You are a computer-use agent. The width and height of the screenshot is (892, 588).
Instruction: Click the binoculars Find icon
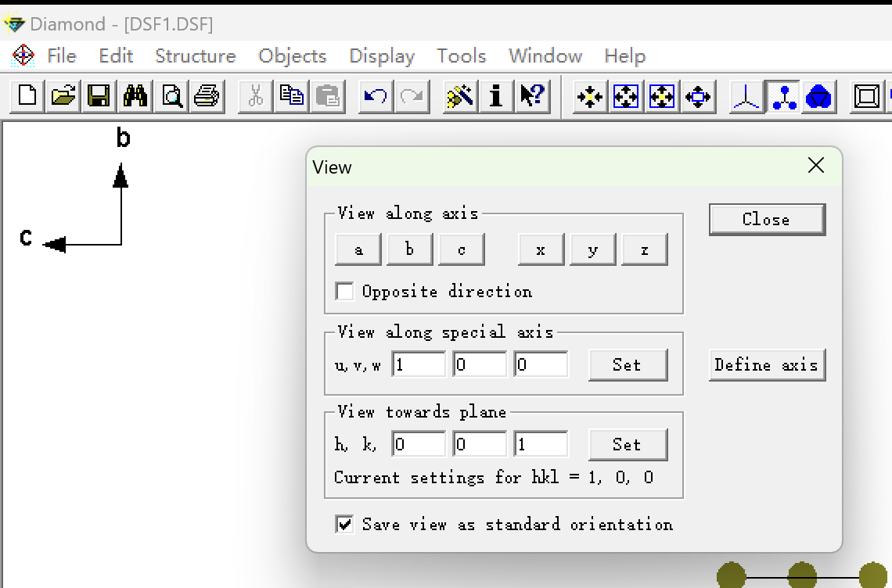tap(135, 96)
